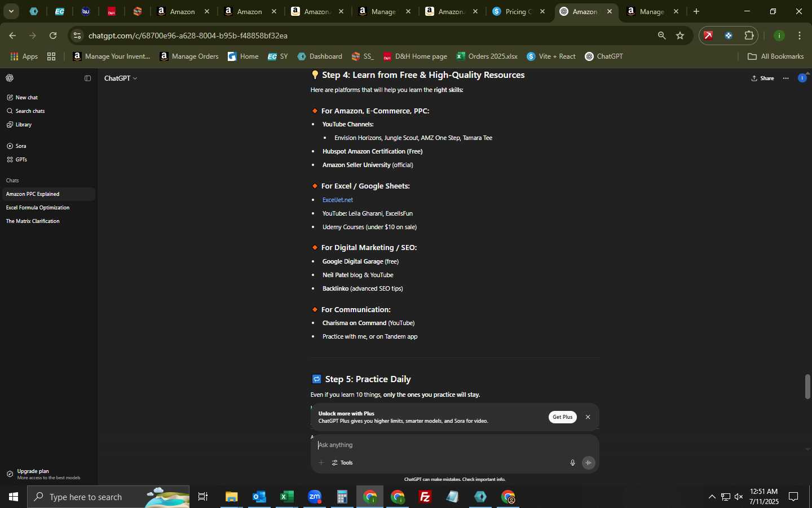This screenshot has width=812, height=508.
Task: Open Task View from the taskbar
Action: point(203,497)
